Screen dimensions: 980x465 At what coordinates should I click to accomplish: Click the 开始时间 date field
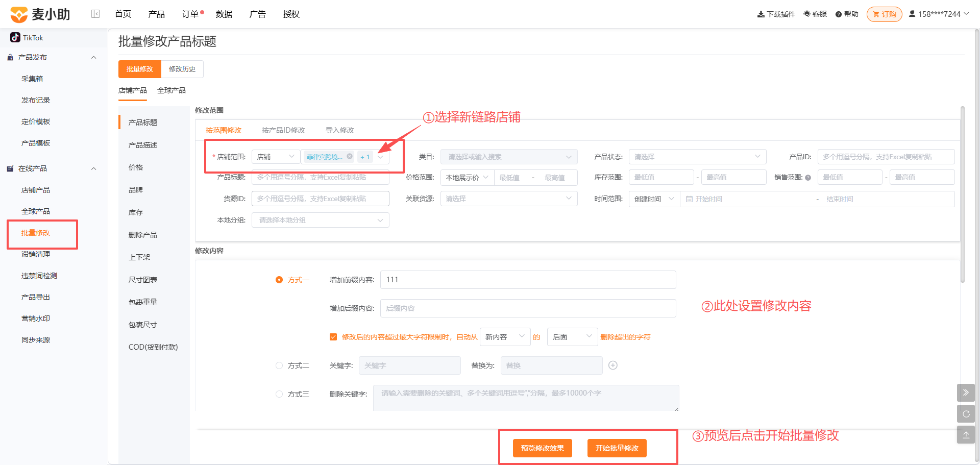pyautogui.click(x=748, y=199)
